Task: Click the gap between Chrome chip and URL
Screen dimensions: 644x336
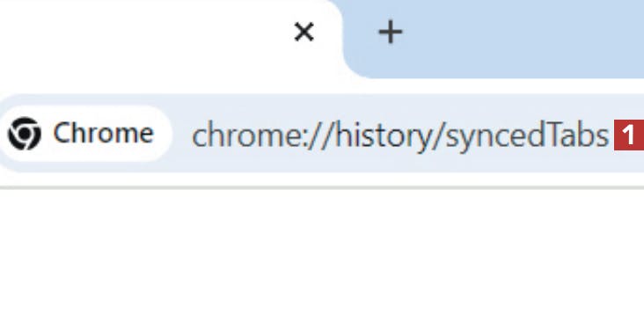Action: [x=181, y=134]
